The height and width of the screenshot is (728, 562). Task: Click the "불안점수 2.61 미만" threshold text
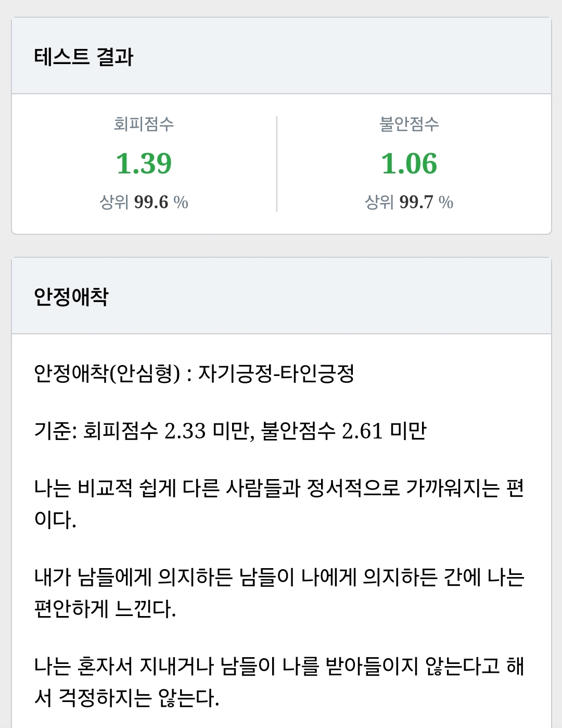pyautogui.click(x=343, y=431)
